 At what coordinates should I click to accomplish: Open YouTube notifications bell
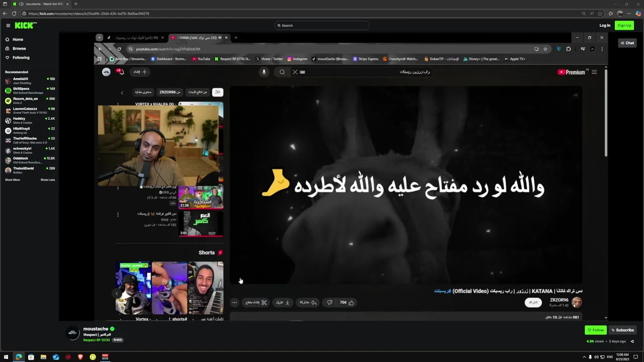pos(121,72)
